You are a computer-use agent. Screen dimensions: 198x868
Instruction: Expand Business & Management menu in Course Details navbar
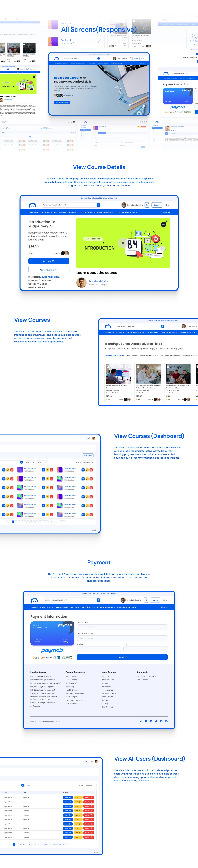pos(66,212)
